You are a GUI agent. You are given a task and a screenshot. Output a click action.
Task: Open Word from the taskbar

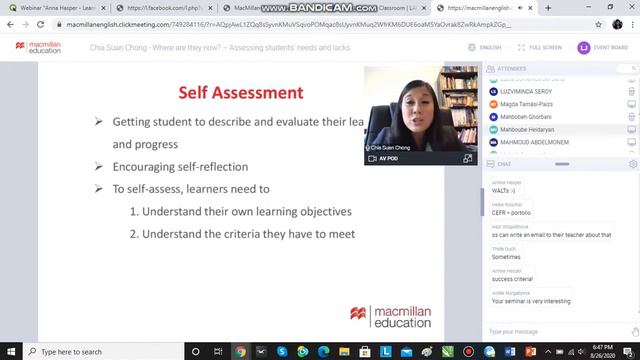point(510,351)
